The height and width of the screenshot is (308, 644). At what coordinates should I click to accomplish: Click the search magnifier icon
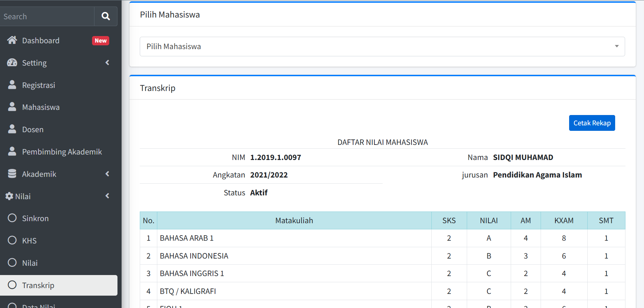point(105,16)
